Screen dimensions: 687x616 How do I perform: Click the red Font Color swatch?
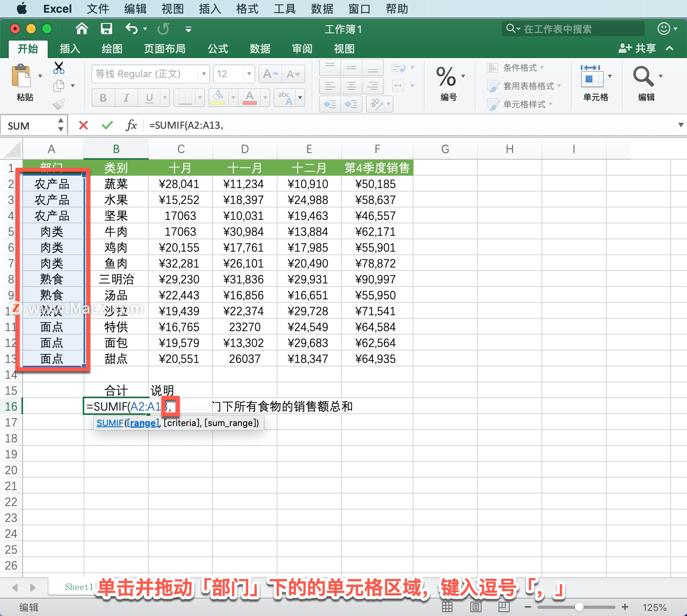click(250, 98)
